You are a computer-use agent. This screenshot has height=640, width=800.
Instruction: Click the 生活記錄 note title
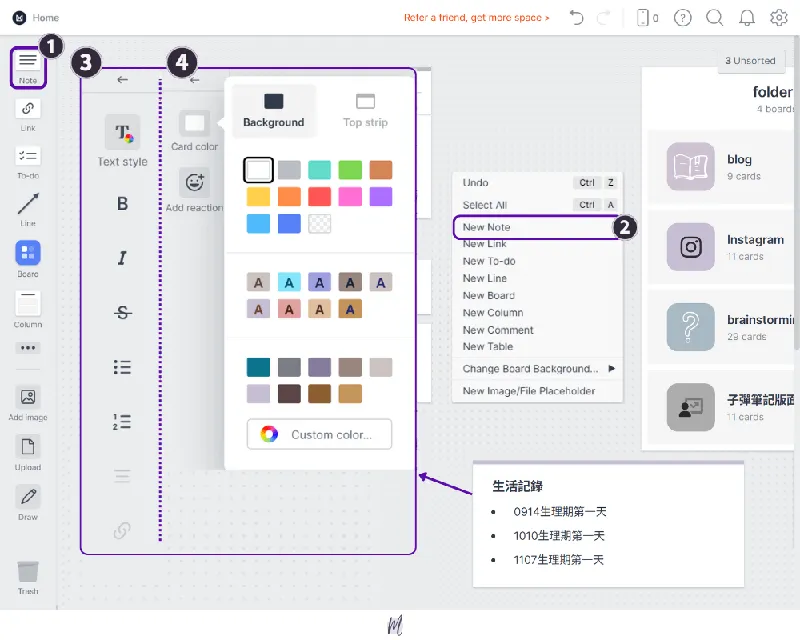[517, 486]
